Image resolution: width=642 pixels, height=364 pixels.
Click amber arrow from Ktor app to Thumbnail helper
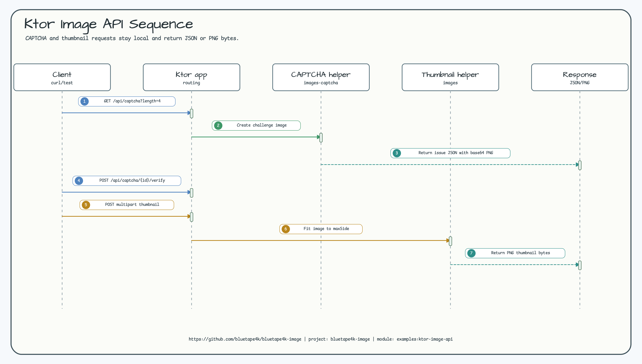pyautogui.click(x=320, y=240)
